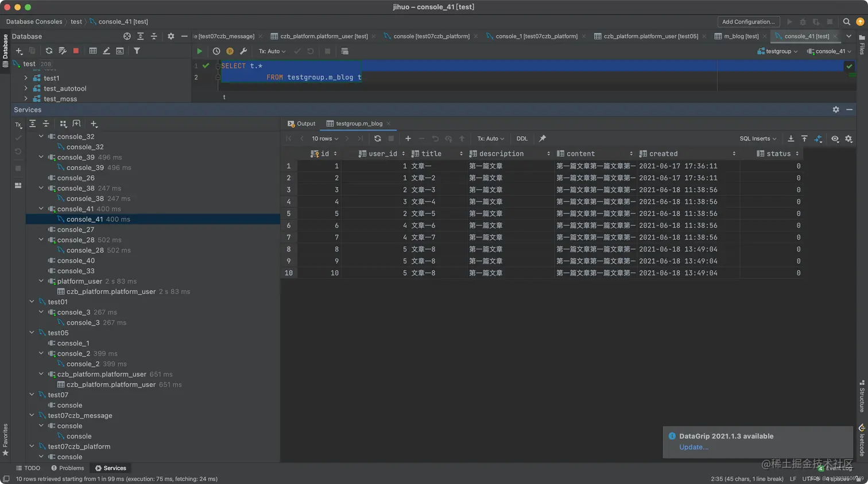Click the Add Configuration... button
Image resolution: width=868 pixels, height=484 pixels.
pyautogui.click(x=748, y=22)
